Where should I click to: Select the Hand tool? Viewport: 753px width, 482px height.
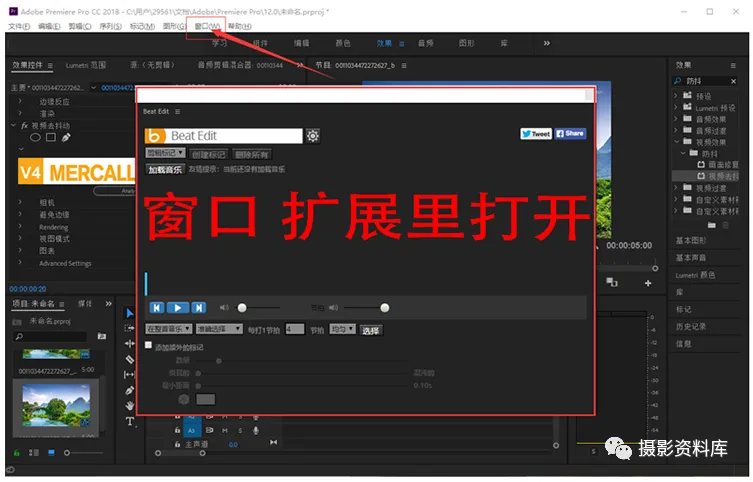click(130, 406)
